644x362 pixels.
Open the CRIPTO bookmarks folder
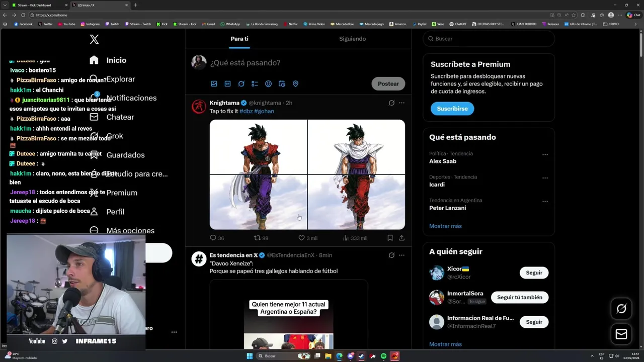[x=611, y=24]
